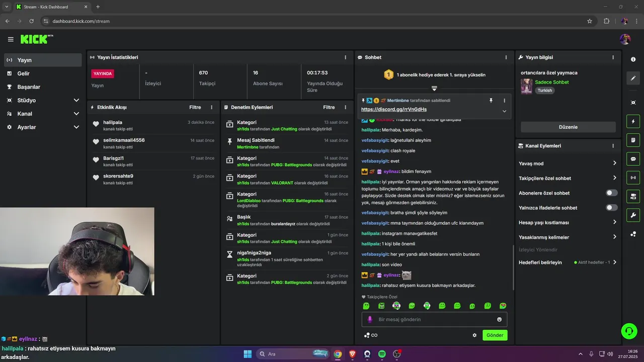Open the hamburger menu next to the Kick logo
644x362 pixels.
pyautogui.click(x=11, y=39)
